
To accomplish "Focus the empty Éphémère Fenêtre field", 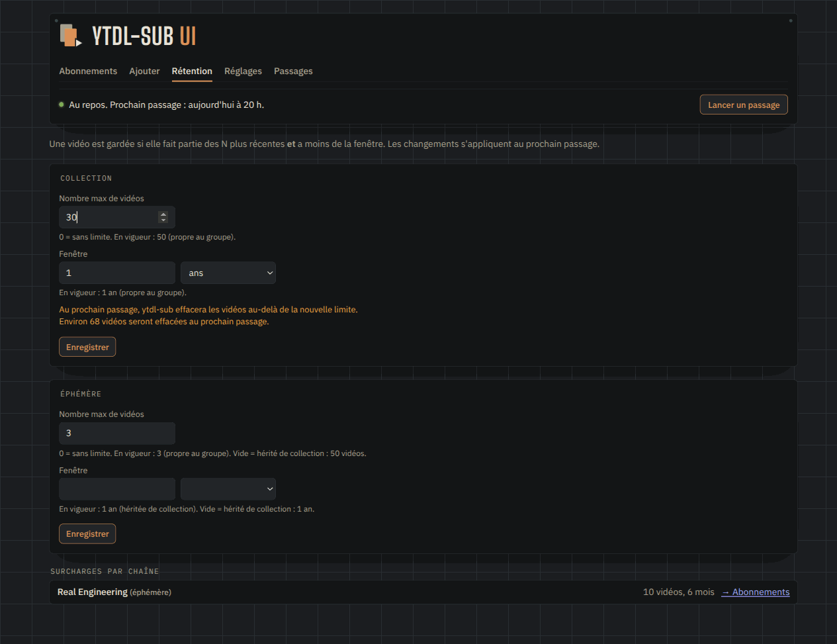I will 117,489.
